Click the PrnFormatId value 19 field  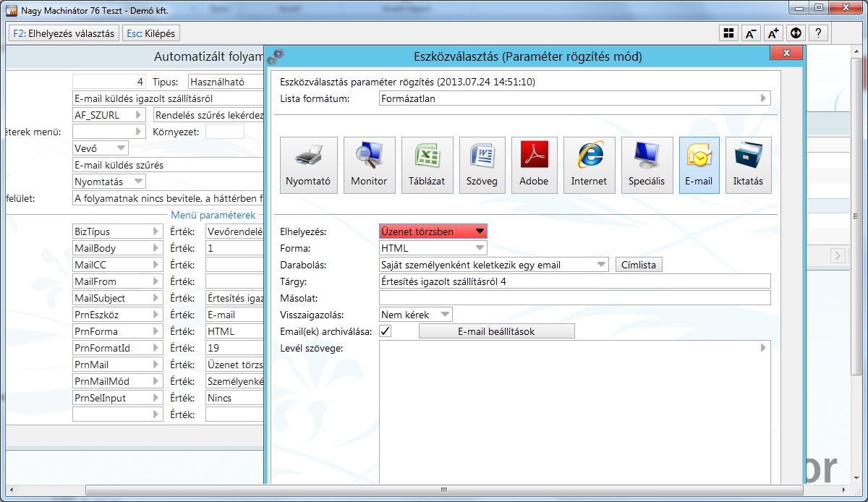tap(234, 348)
